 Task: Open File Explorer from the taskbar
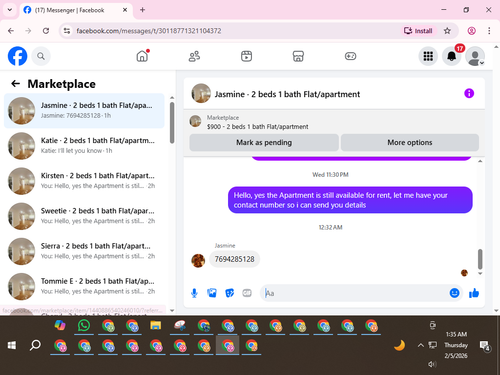point(156,325)
